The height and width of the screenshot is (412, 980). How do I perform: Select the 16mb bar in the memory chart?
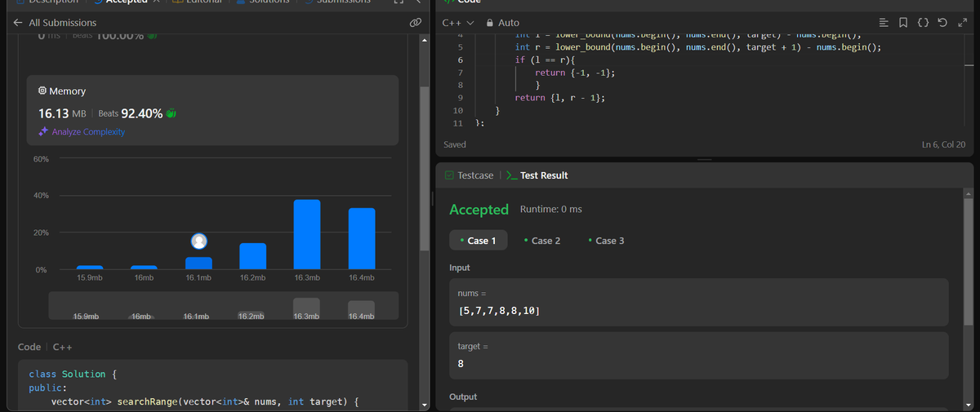144,268
